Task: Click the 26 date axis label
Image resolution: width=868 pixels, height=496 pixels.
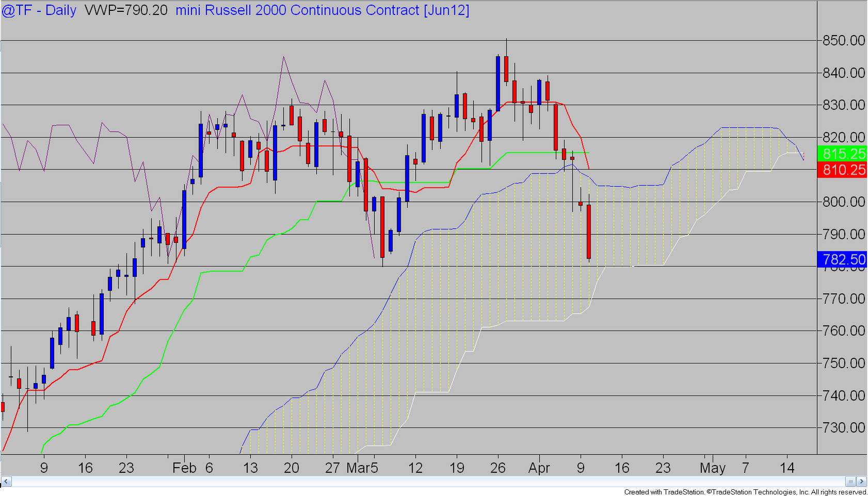Action: [x=498, y=468]
